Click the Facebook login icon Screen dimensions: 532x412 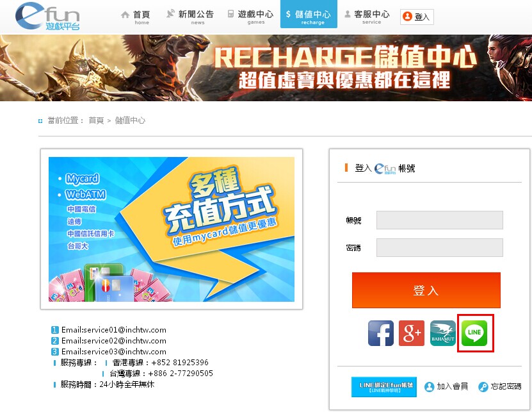pyautogui.click(x=380, y=333)
